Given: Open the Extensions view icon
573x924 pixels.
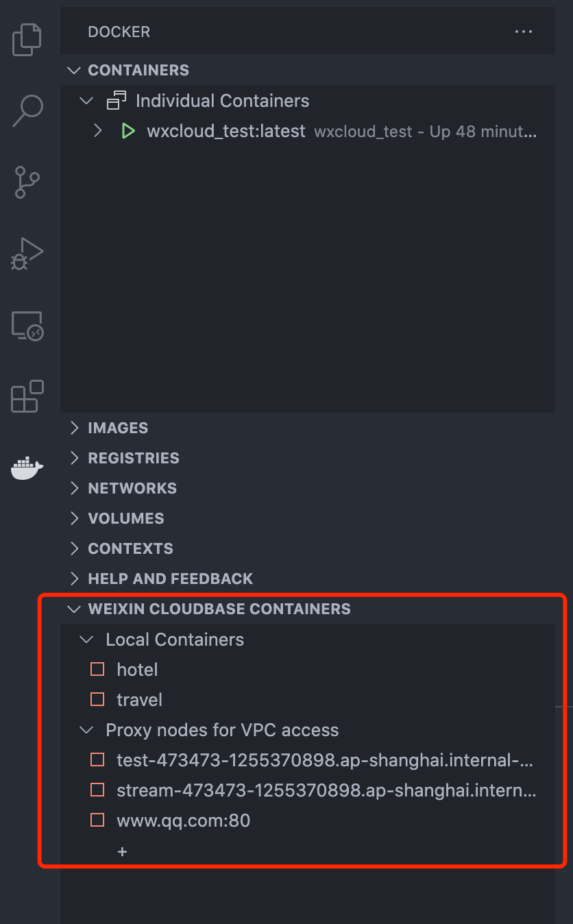Looking at the screenshot, I should [x=27, y=396].
